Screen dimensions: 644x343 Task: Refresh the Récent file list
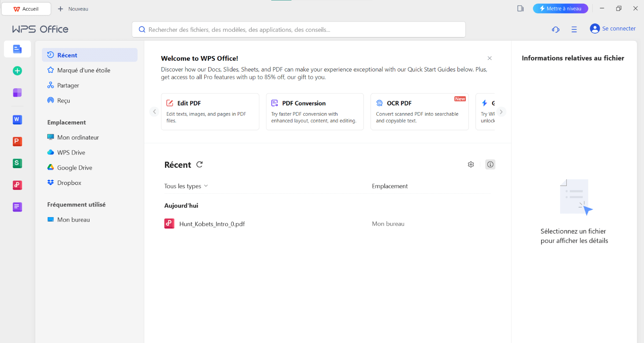tap(199, 165)
